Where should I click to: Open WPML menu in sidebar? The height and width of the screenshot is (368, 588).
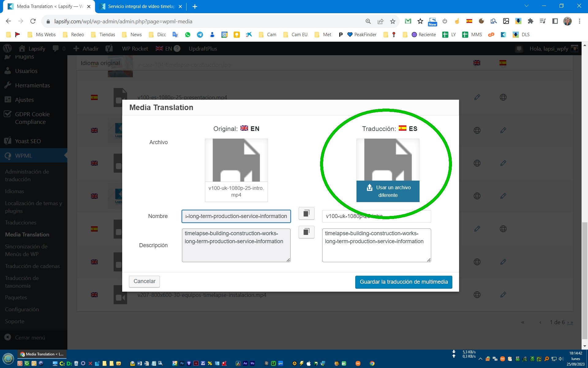click(34, 155)
